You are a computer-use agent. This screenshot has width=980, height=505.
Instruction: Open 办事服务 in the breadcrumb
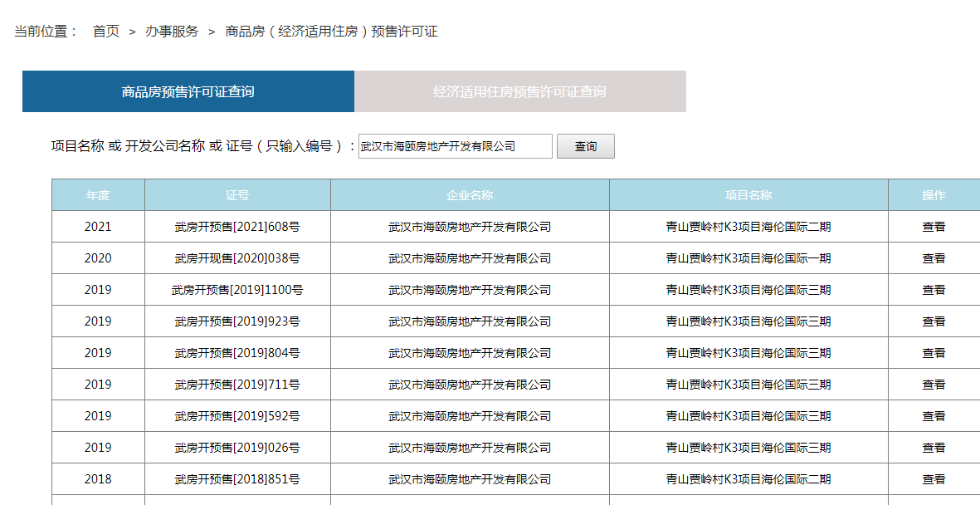(x=172, y=32)
